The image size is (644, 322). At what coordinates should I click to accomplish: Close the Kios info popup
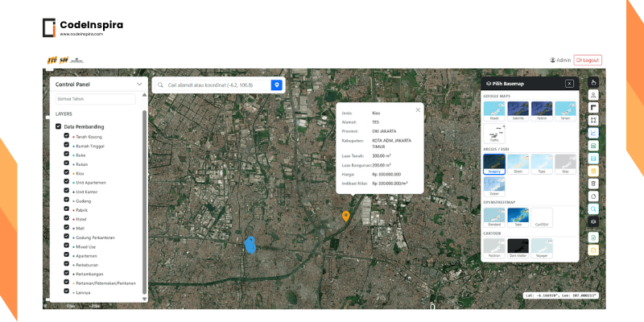tap(418, 109)
